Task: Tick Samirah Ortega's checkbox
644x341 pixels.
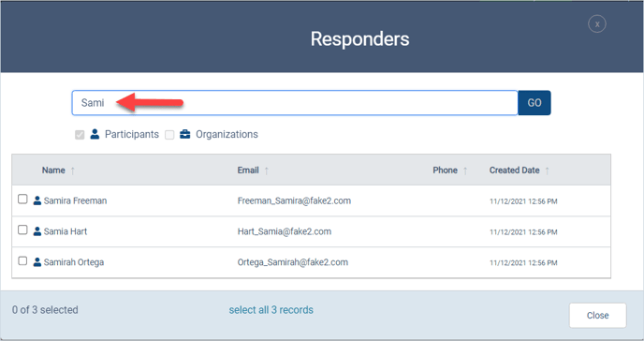Action: [22, 260]
